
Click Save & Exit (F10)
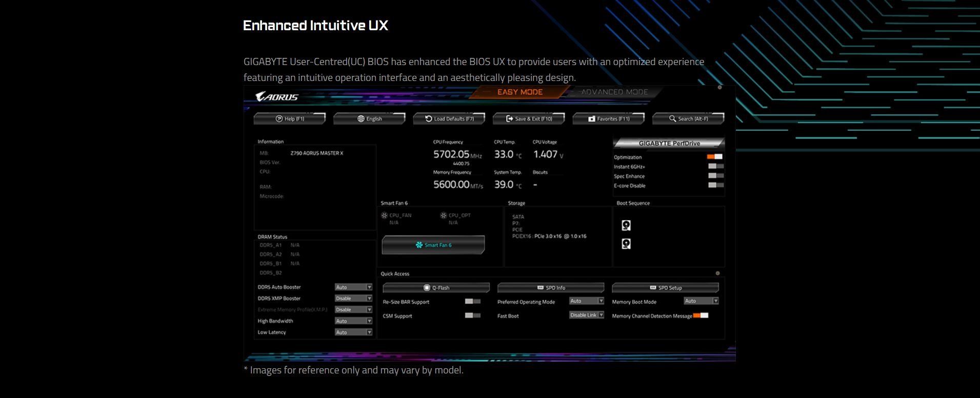(529, 119)
